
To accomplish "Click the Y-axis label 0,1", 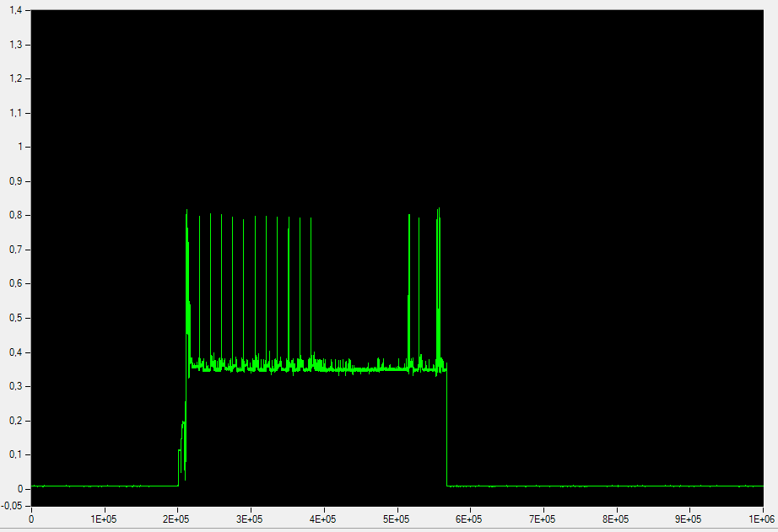I will [16, 455].
